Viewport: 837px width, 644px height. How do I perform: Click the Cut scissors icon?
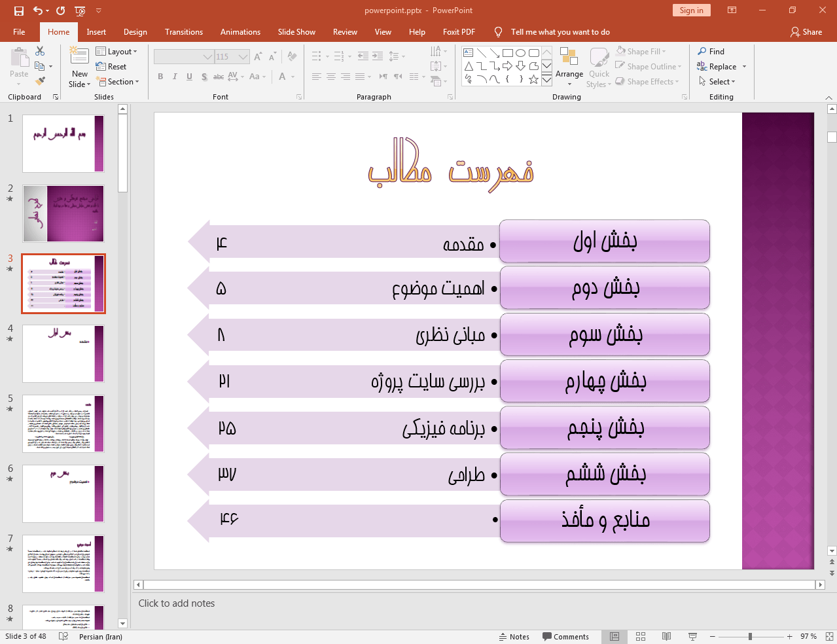point(40,51)
